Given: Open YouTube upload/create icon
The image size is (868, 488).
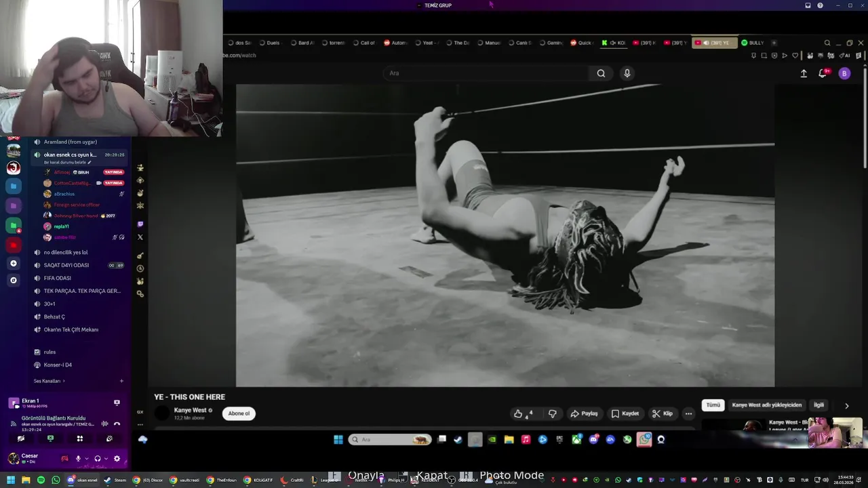Looking at the screenshot, I should [804, 73].
